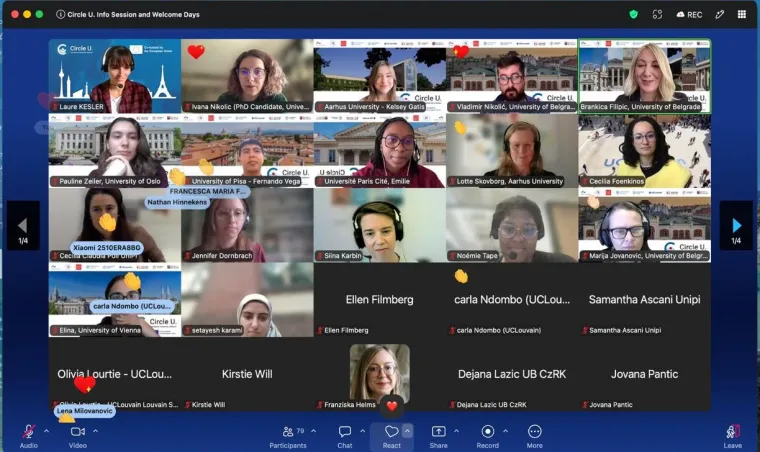
Task: Open the React heart menu
Action: (x=391, y=436)
